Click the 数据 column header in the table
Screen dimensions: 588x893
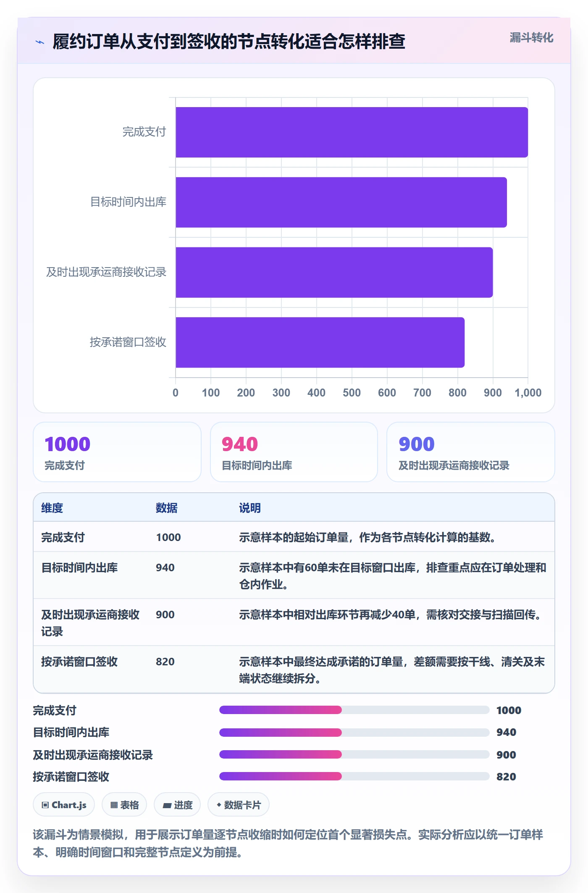click(x=167, y=508)
